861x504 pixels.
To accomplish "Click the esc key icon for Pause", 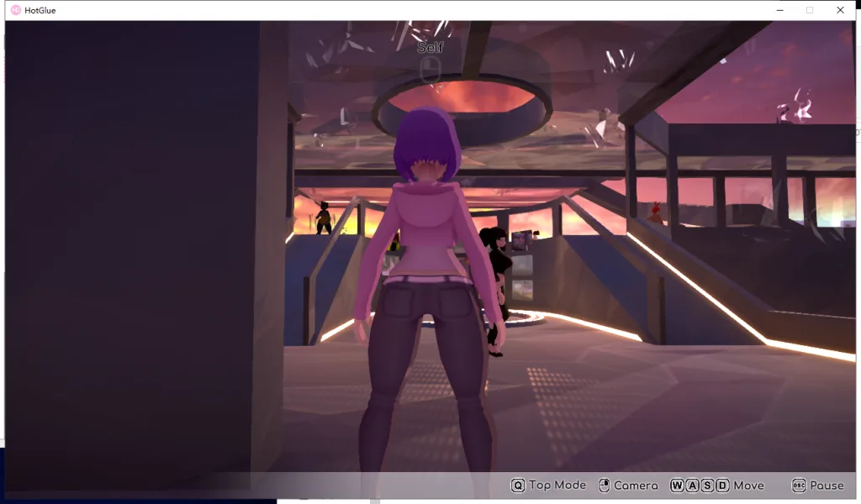I will 799,486.
